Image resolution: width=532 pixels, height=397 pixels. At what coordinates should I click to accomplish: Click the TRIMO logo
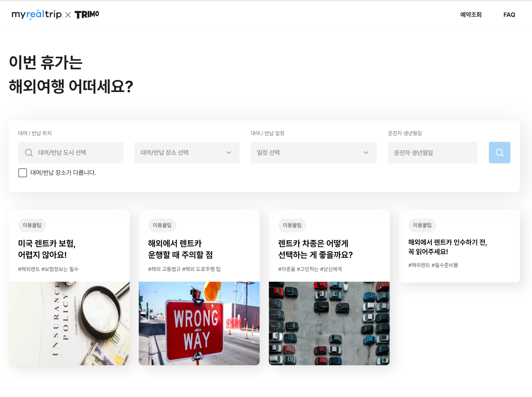(x=87, y=15)
